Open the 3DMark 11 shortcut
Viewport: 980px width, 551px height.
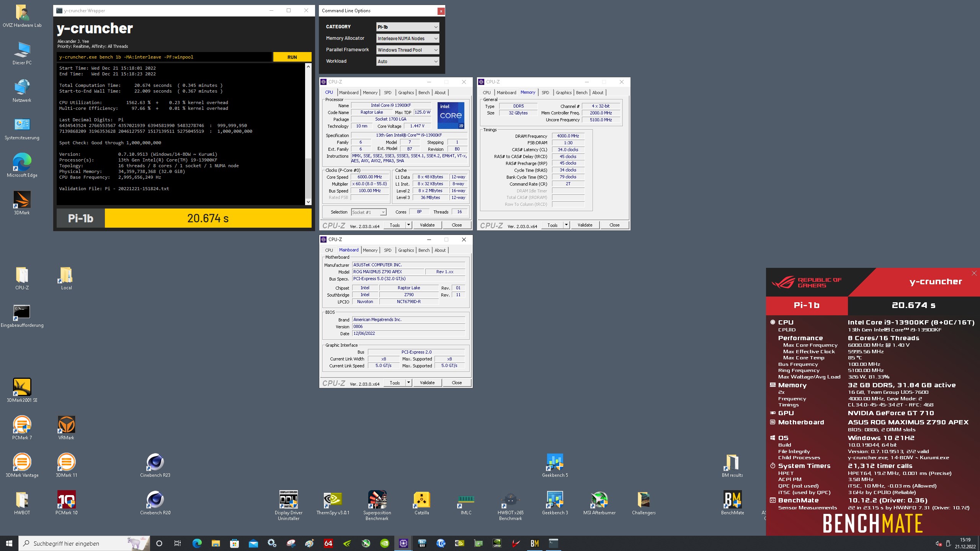[x=66, y=465]
